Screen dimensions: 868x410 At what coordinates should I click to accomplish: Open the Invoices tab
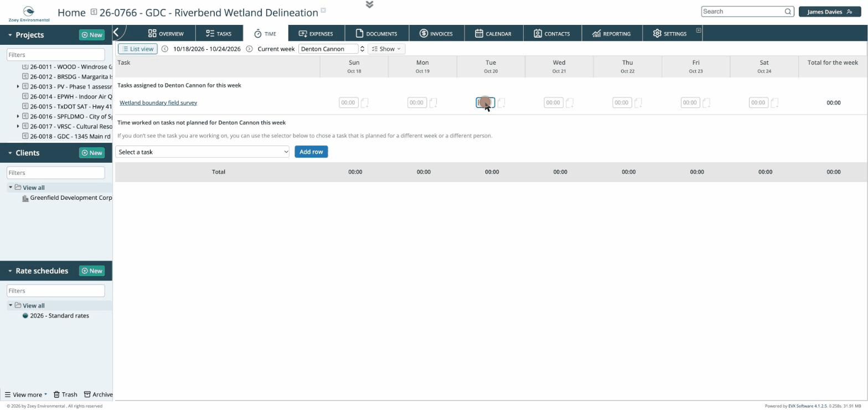coord(436,34)
